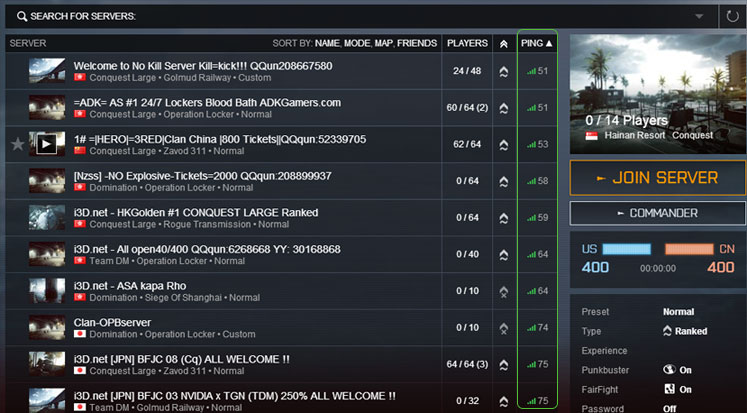The width and height of the screenshot is (747, 413).
Task: Sort by ranked chevron column header
Action: pyautogui.click(x=504, y=44)
